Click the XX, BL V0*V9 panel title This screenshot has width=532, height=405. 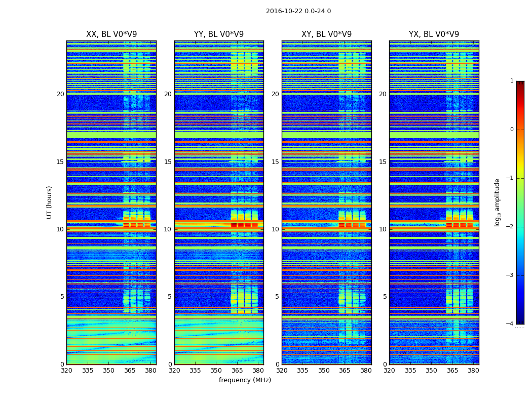pyautogui.click(x=111, y=34)
